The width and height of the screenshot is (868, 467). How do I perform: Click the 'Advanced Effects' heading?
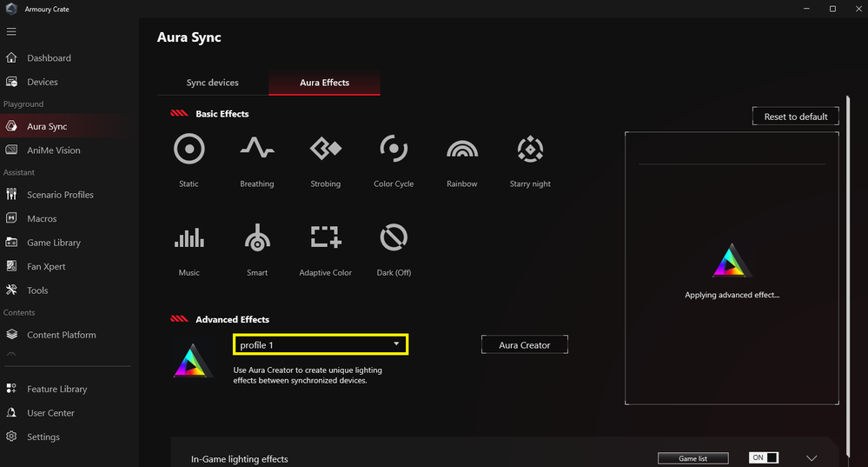click(x=233, y=319)
